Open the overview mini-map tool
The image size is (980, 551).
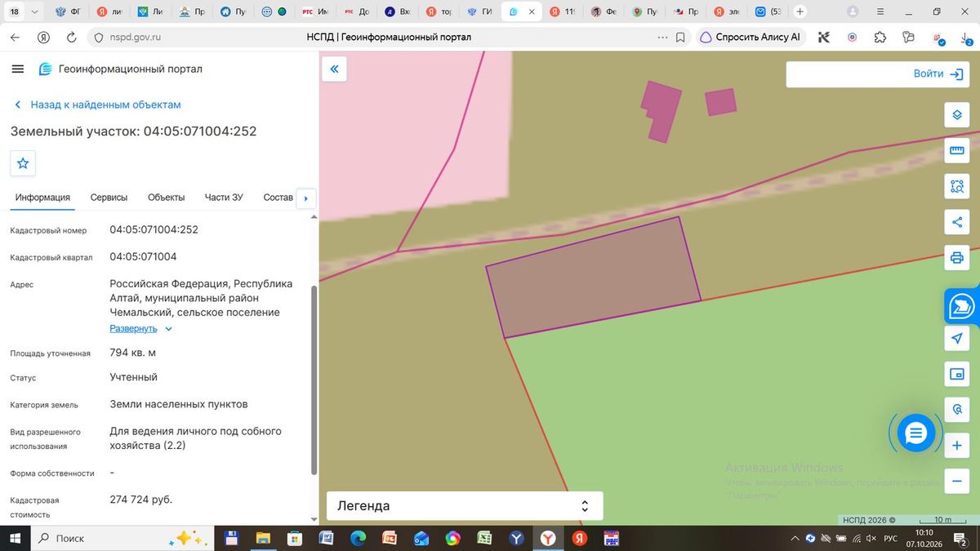[x=956, y=374]
